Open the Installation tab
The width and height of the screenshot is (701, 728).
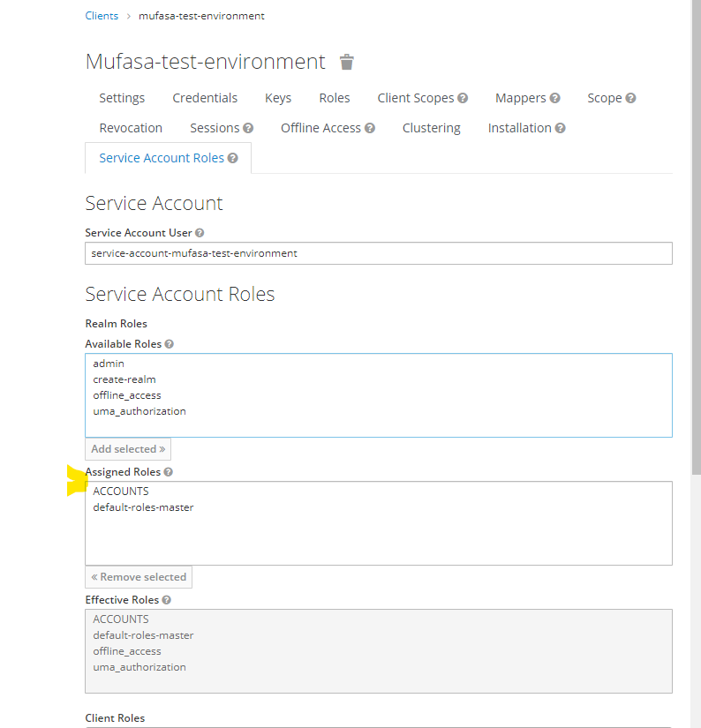coord(519,128)
